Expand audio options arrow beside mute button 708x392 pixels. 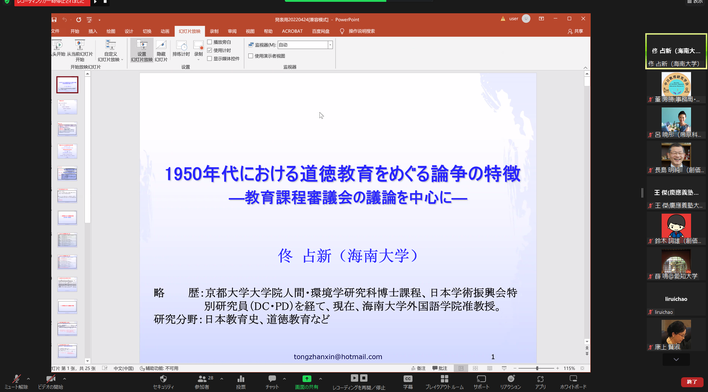[28, 379]
